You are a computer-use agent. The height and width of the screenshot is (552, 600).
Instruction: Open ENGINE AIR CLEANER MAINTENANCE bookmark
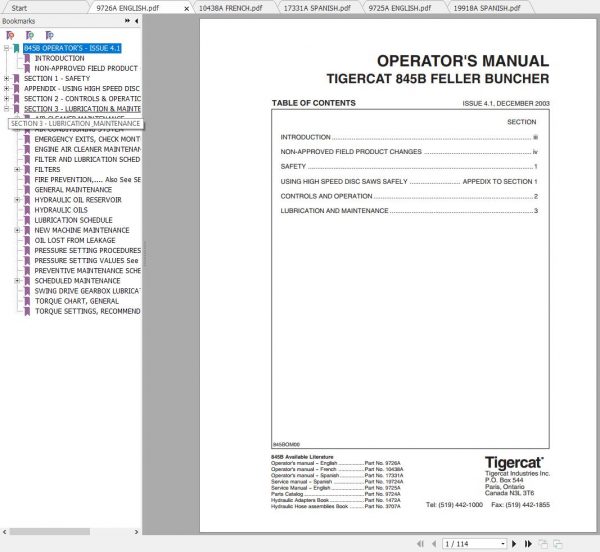coord(88,149)
